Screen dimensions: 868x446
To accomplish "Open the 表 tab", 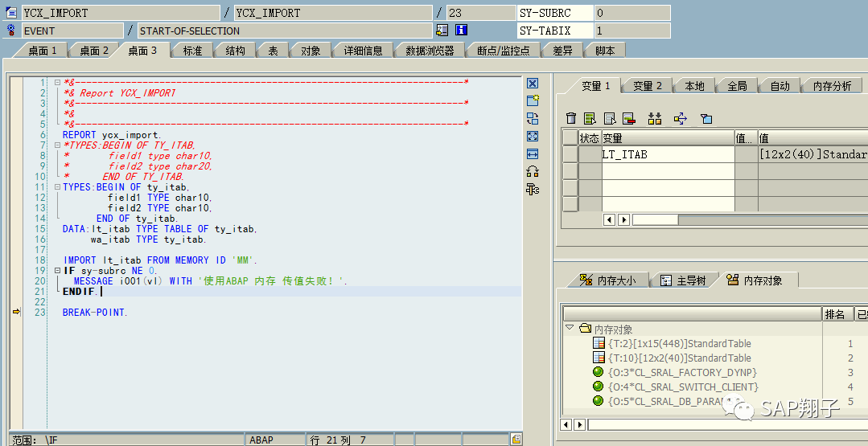I will pyautogui.click(x=273, y=51).
